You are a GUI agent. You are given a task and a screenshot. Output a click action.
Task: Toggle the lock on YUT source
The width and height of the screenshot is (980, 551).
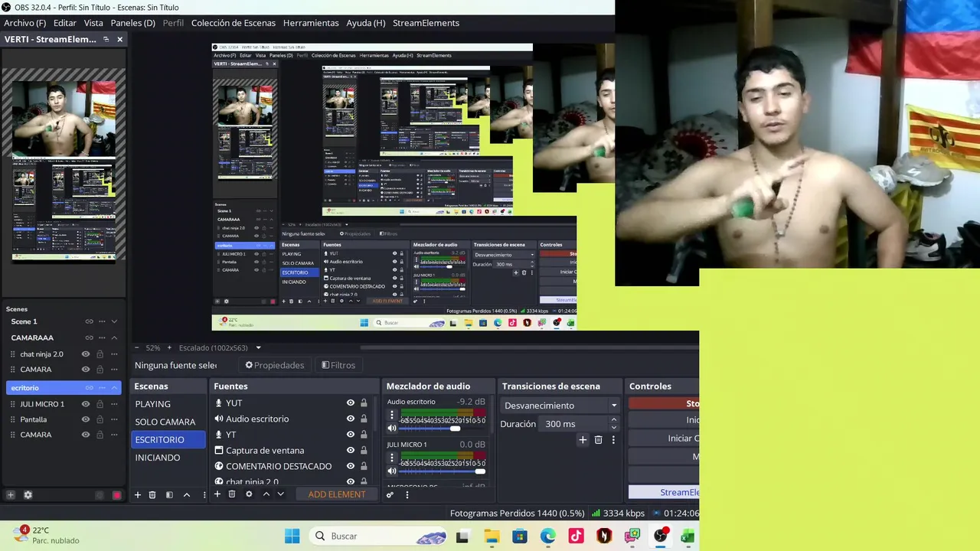pyautogui.click(x=364, y=403)
